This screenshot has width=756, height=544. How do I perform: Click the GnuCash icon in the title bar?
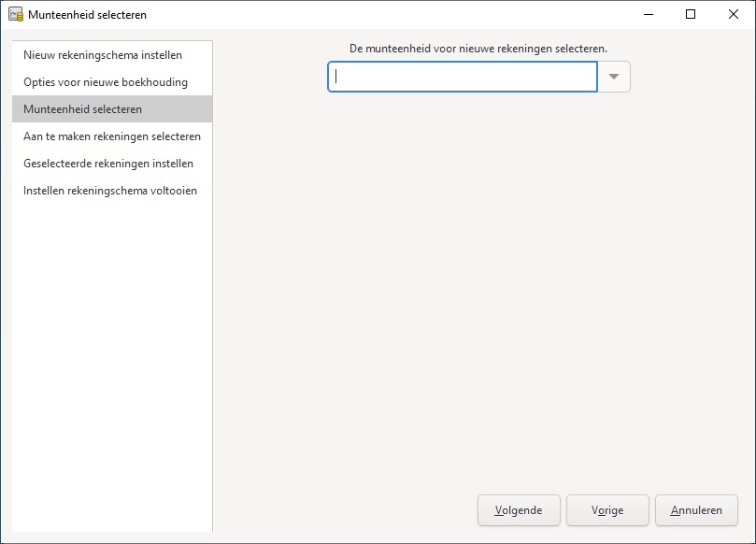tap(15, 15)
